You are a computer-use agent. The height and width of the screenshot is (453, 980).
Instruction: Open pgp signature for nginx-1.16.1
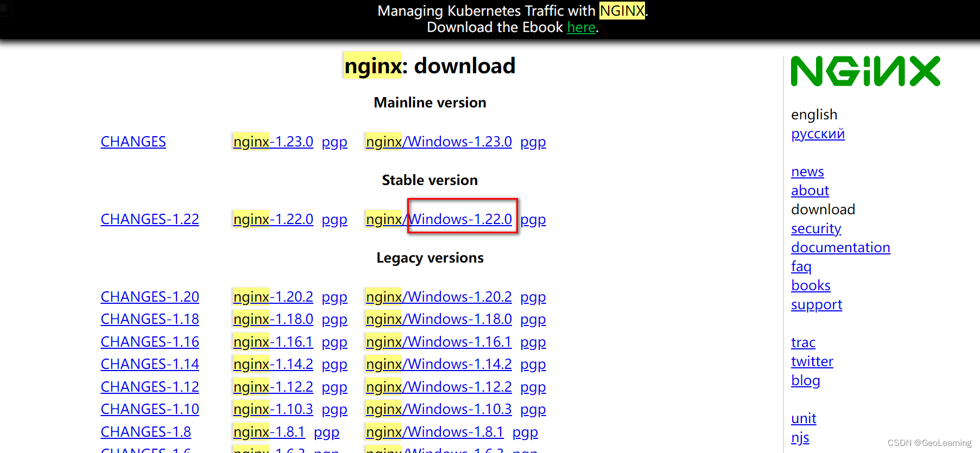pyautogui.click(x=334, y=342)
